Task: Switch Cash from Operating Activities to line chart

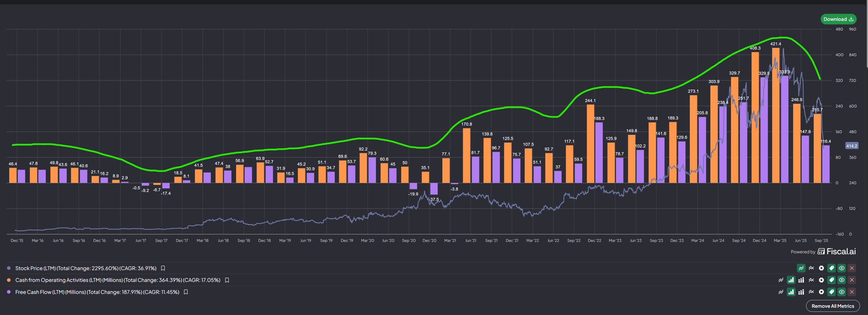Action: tap(781, 280)
